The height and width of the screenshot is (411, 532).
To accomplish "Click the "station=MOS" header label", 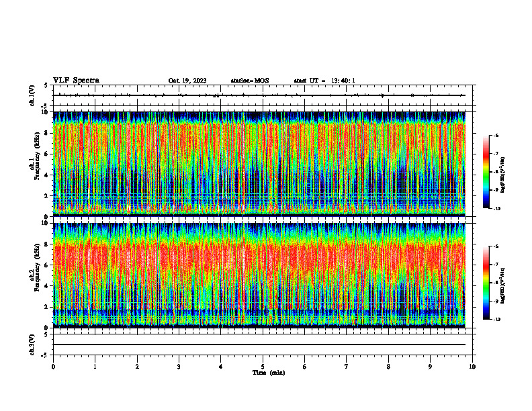I will pyautogui.click(x=250, y=81).
